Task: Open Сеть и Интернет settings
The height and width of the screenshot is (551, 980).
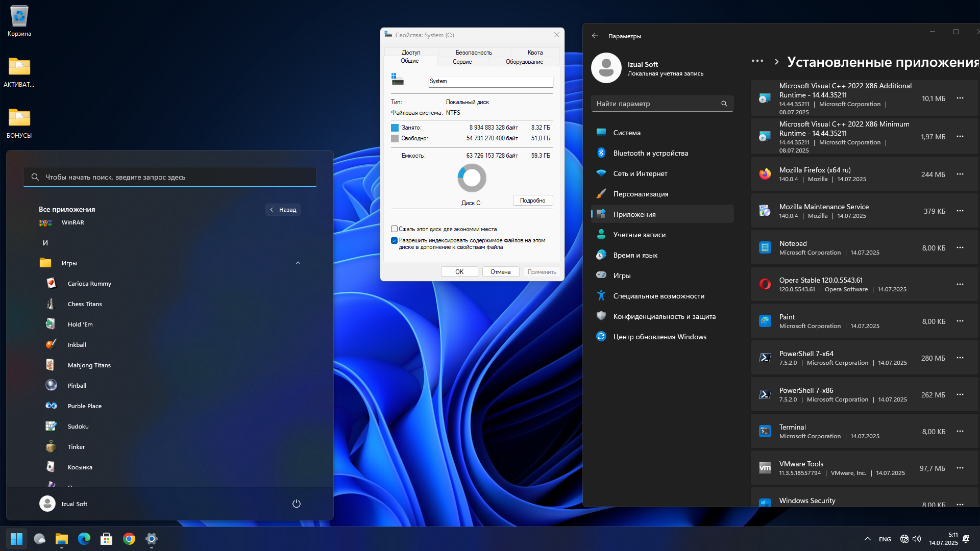Action: point(663,173)
